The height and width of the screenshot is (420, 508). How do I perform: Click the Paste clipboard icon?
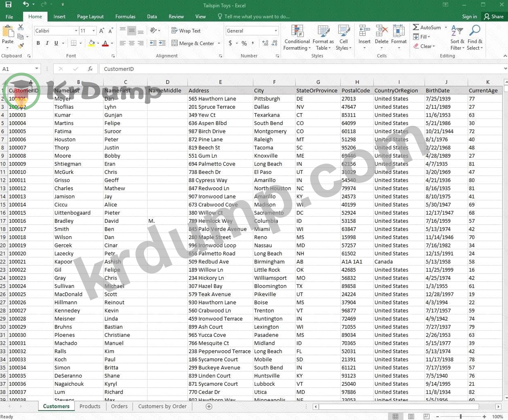tap(8, 32)
